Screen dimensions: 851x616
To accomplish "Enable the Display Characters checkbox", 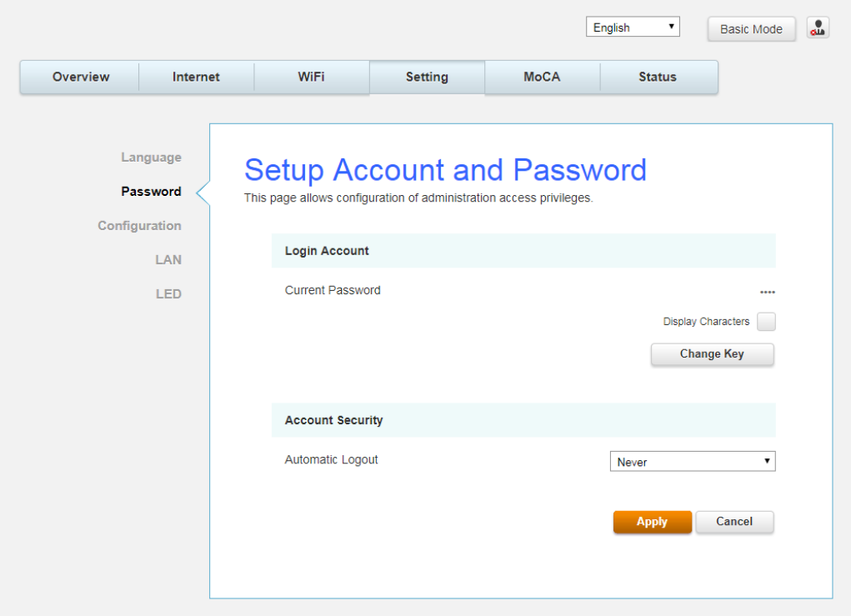I will [x=766, y=322].
